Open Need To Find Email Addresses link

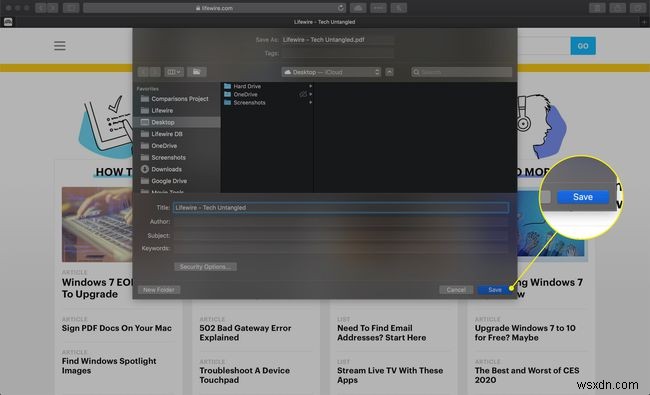coord(381,333)
